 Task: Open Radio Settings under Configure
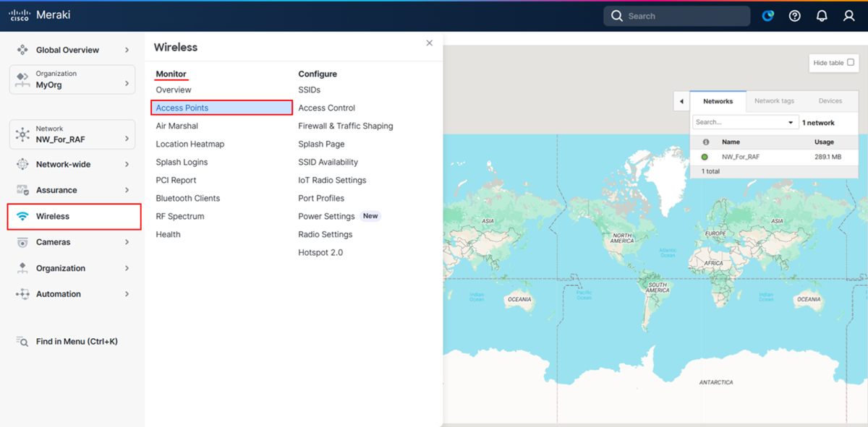click(x=325, y=234)
